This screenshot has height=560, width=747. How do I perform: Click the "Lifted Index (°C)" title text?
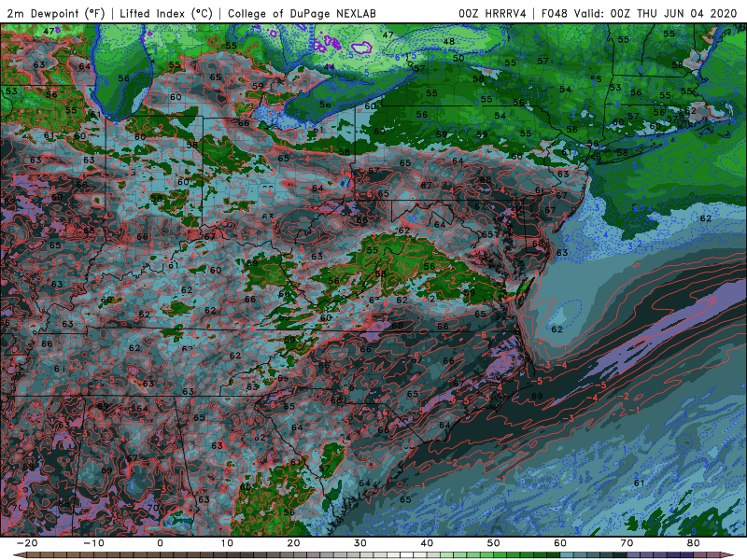pyautogui.click(x=166, y=13)
